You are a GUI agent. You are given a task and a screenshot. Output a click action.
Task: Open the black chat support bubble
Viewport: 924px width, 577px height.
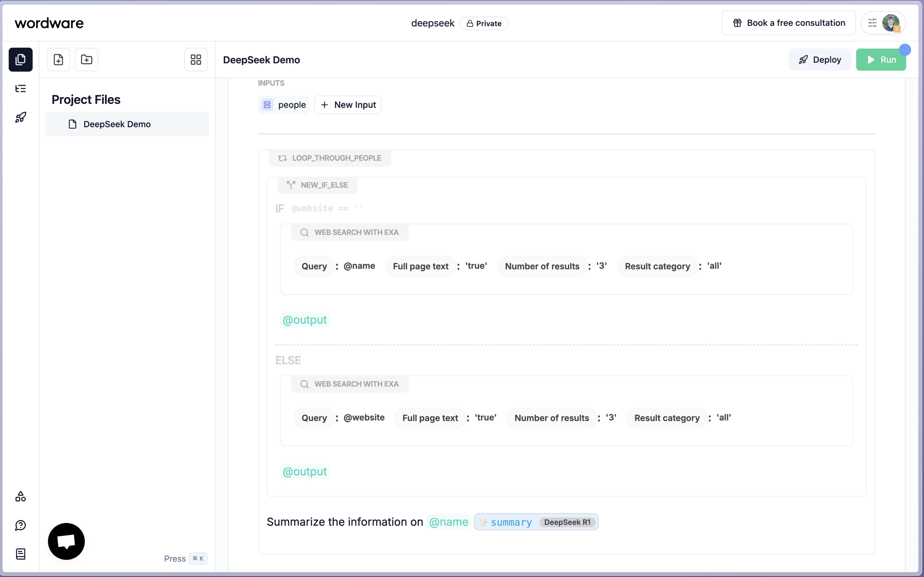click(x=66, y=541)
